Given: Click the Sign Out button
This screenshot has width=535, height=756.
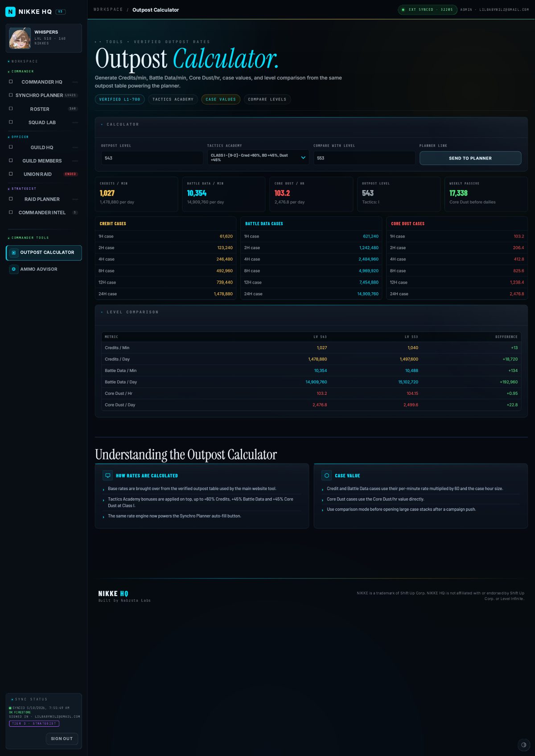Looking at the screenshot, I should click(x=62, y=739).
